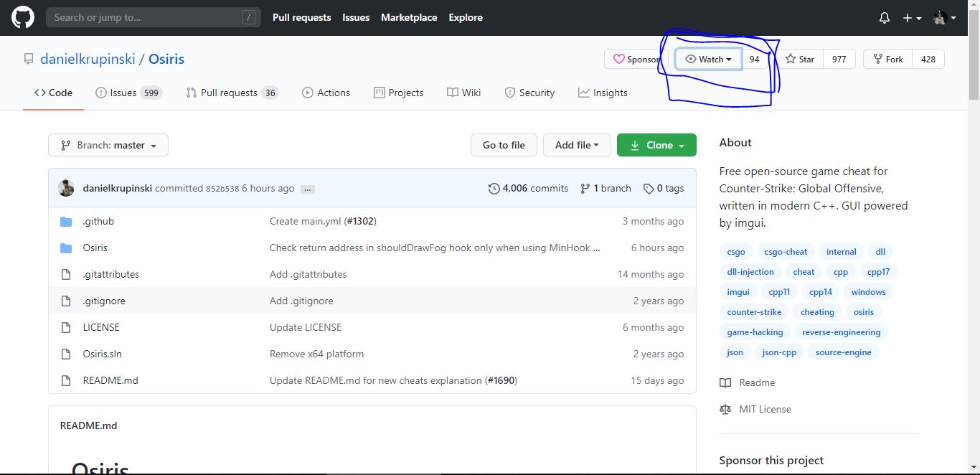980x475 pixels.
Task: Open the Osiris folder
Action: pyautogui.click(x=95, y=248)
